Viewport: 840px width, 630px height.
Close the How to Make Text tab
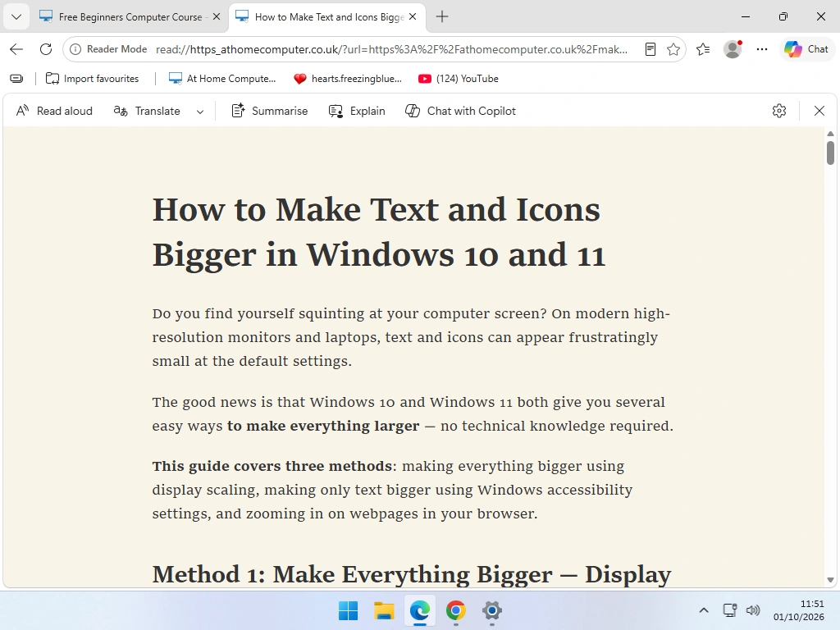413,16
